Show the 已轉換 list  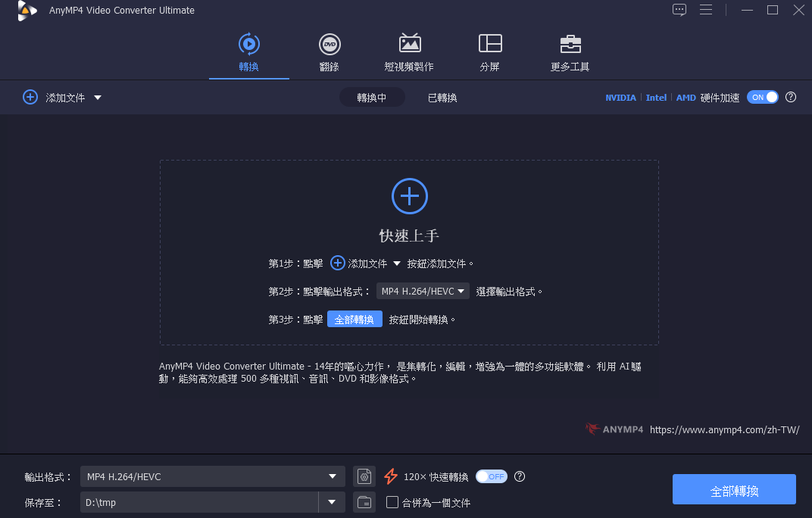(x=442, y=98)
